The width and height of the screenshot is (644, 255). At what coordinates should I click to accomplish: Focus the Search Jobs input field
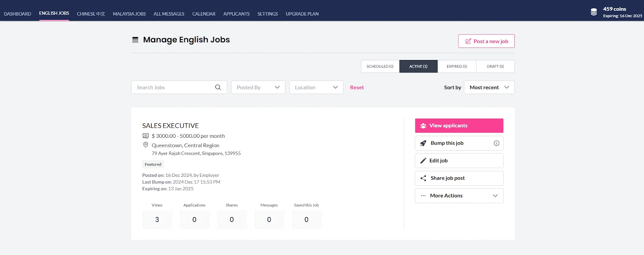pyautogui.click(x=173, y=87)
